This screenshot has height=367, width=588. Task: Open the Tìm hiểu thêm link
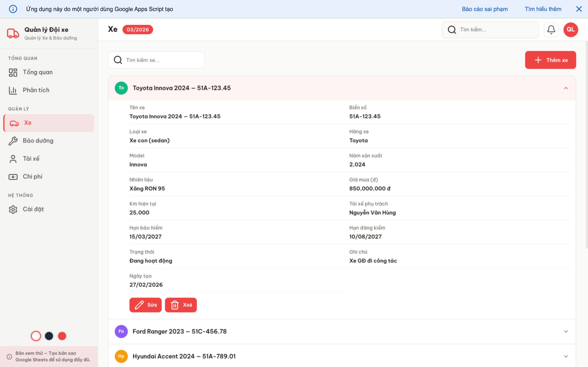coord(543,9)
